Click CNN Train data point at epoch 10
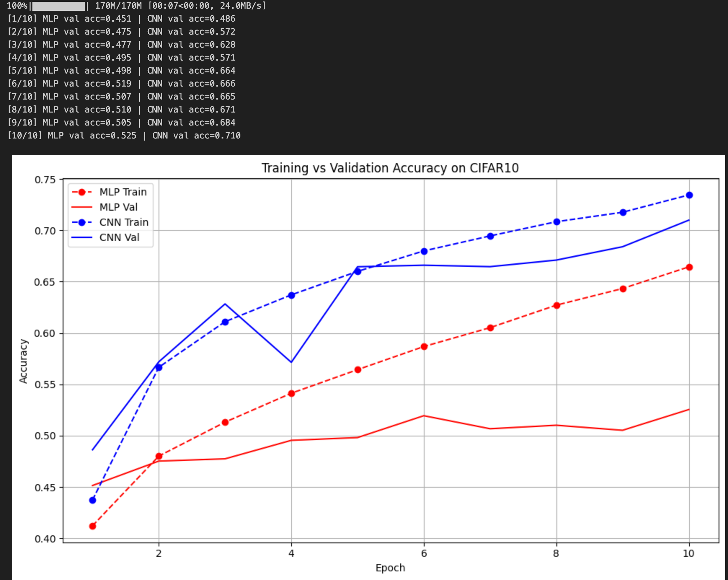The height and width of the screenshot is (580, 728). [x=689, y=195]
